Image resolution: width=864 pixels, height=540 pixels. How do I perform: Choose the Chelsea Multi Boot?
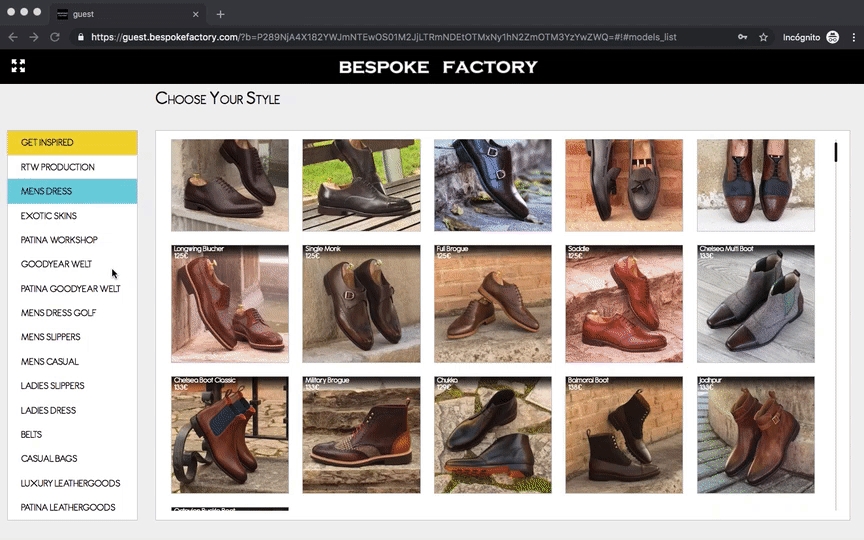point(755,304)
